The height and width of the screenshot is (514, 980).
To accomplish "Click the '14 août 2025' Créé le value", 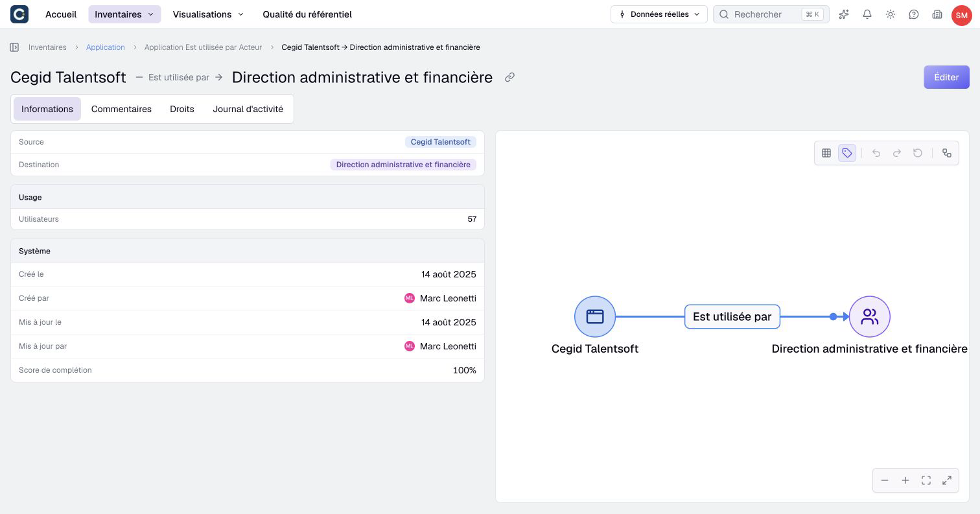I will (449, 274).
